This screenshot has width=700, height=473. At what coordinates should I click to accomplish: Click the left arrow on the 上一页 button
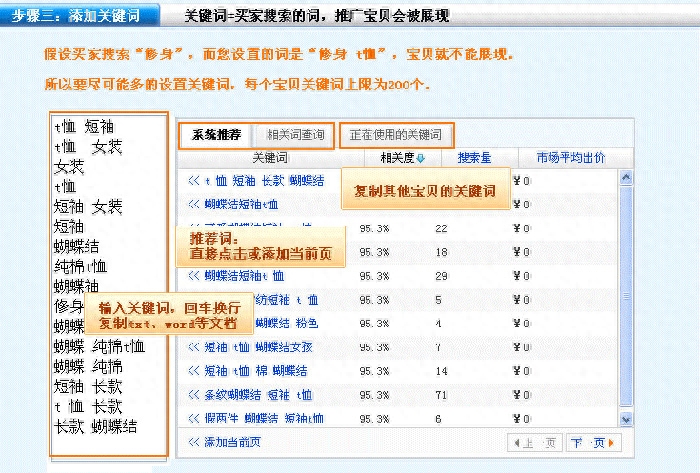coord(517,443)
